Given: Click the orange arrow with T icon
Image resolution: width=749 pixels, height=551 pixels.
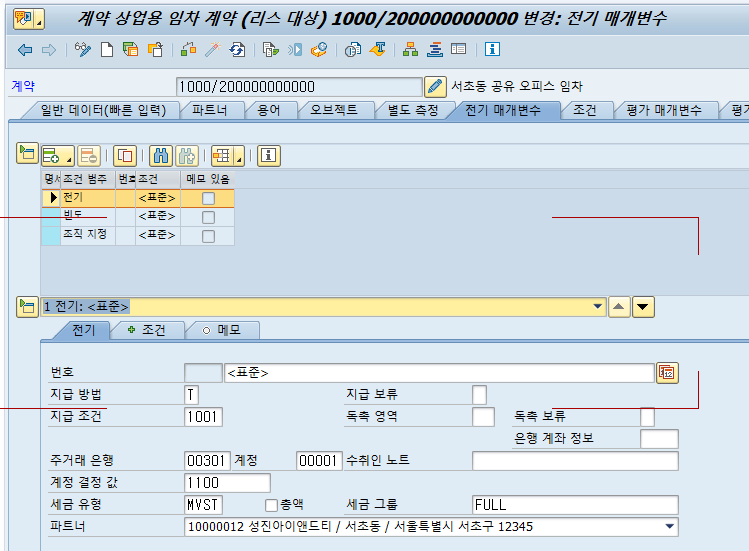Looking at the screenshot, I should pyautogui.click(x=378, y=50).
